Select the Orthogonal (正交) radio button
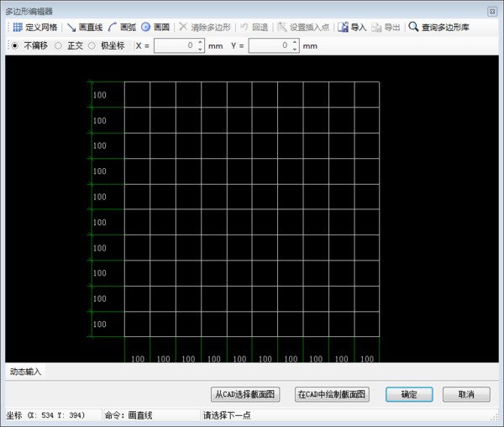The width and height of the screenshot is (504, 427). [x=58, y=45]
